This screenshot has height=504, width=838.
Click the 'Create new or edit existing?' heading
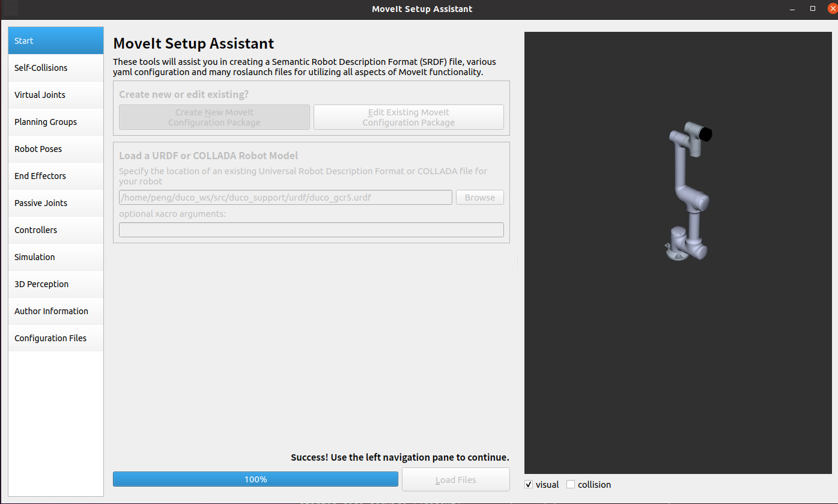click(184, 94)
